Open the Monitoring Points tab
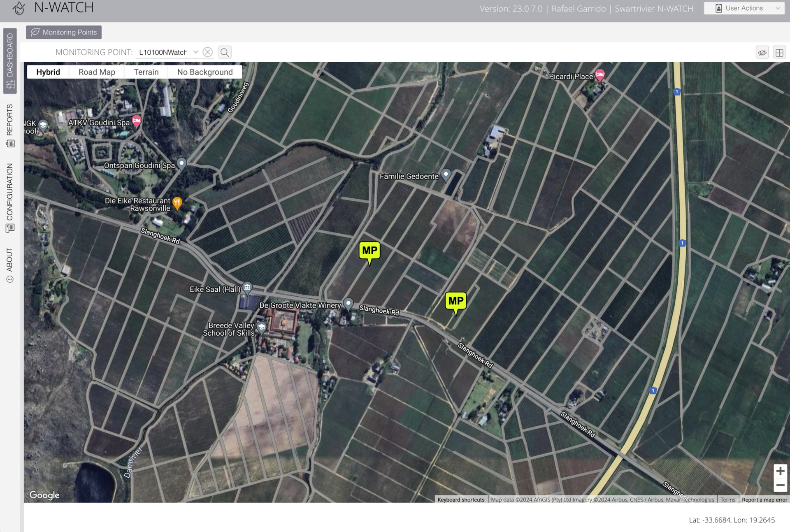The image size is (790, 532). pos(64,32)
